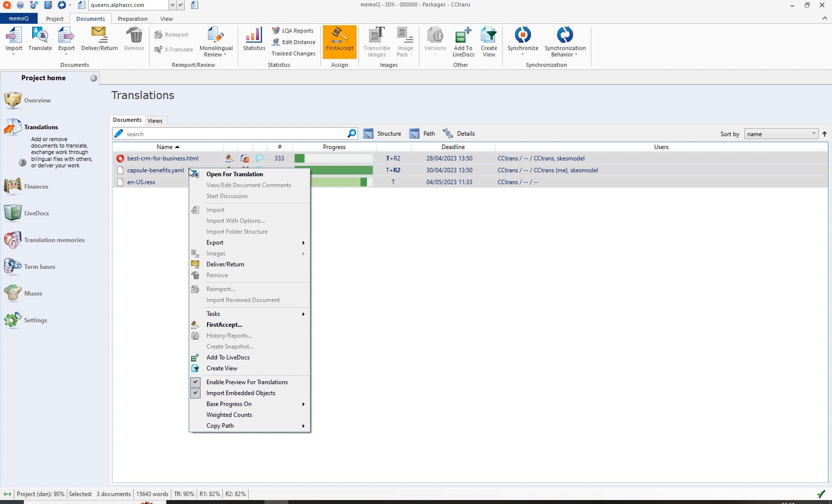Open LQA Reports
This screenshot has width=832, height=504.
point(293,31)
